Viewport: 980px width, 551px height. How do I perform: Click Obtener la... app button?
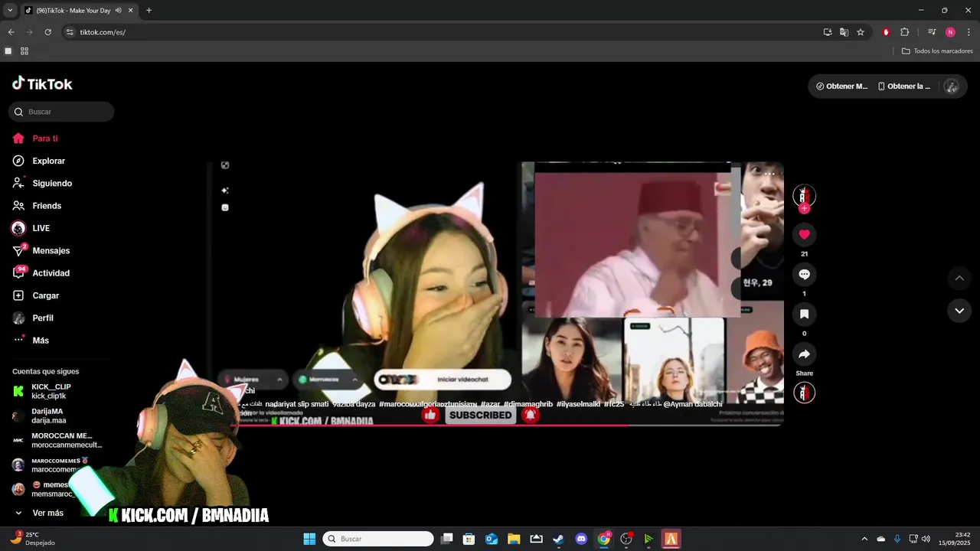tap(904, 86)
